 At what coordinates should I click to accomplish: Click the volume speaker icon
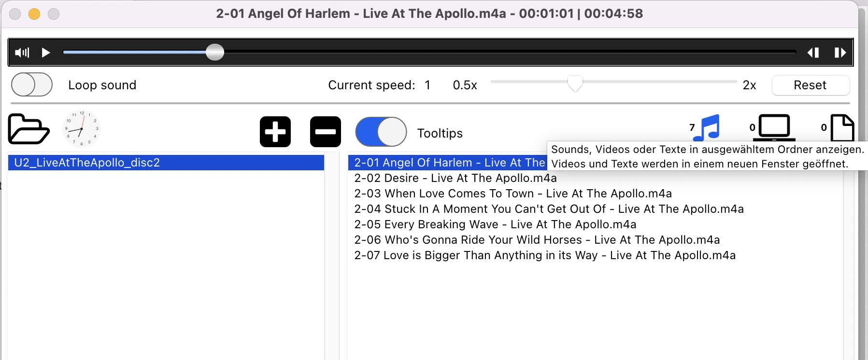tap(22, 53)
